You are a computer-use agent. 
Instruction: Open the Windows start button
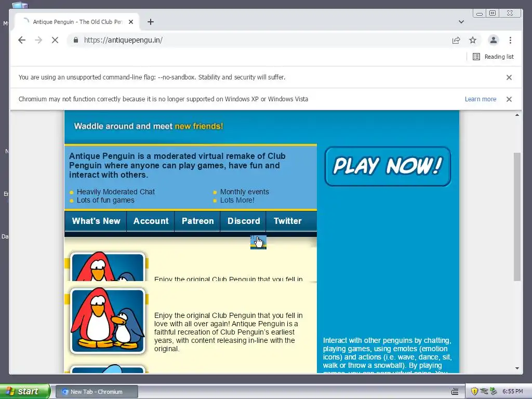point(25,391)
